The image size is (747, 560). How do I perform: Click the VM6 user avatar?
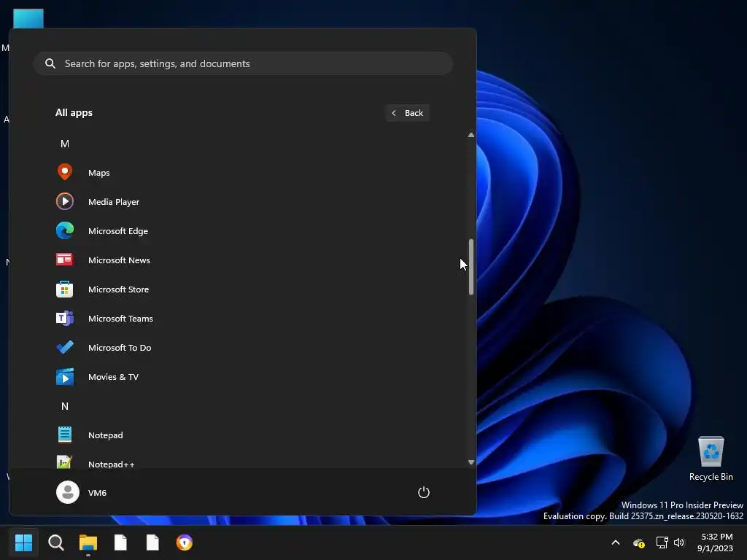68,492
